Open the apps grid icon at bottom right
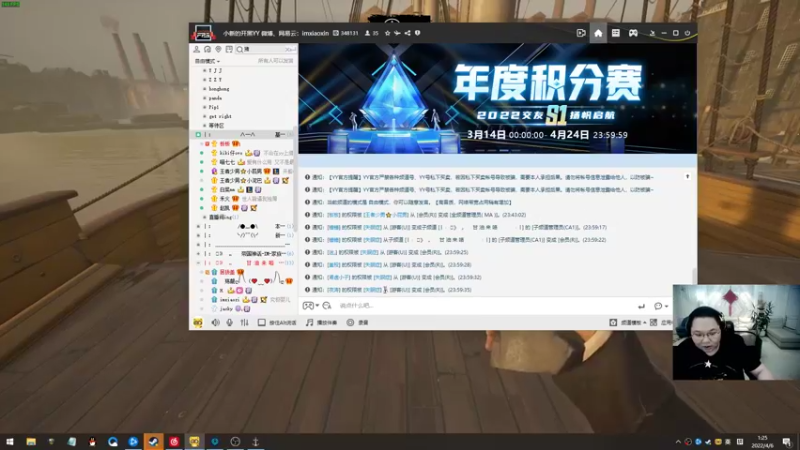This screenshot has width=800, height=450. pos(654,322)
